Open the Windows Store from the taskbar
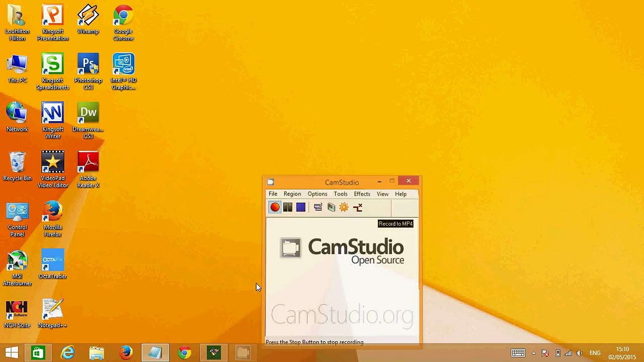 coord(38,352)
